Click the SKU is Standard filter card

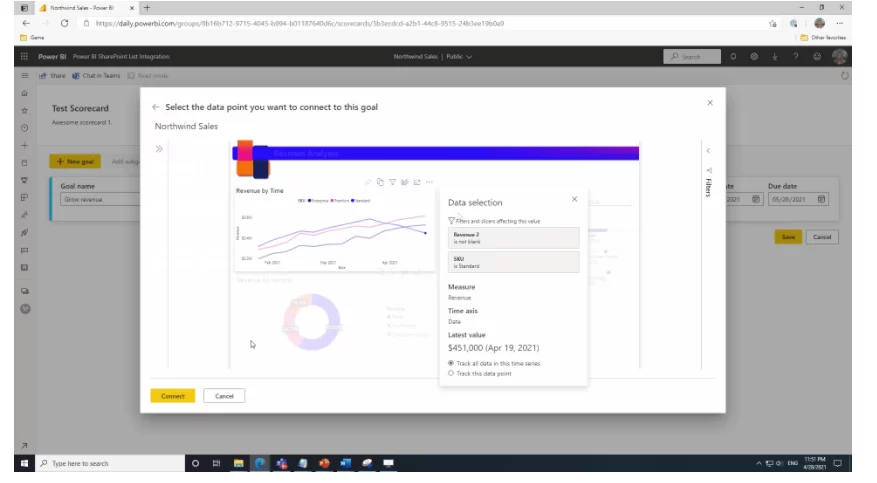513,262
